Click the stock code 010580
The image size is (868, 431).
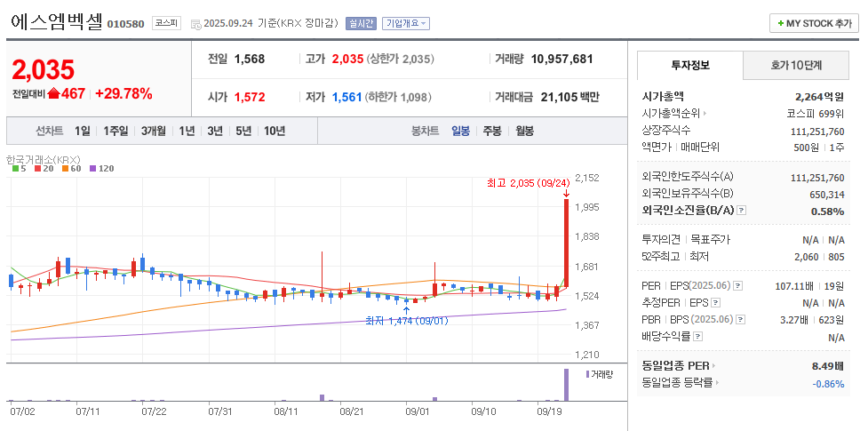[125, 24]
